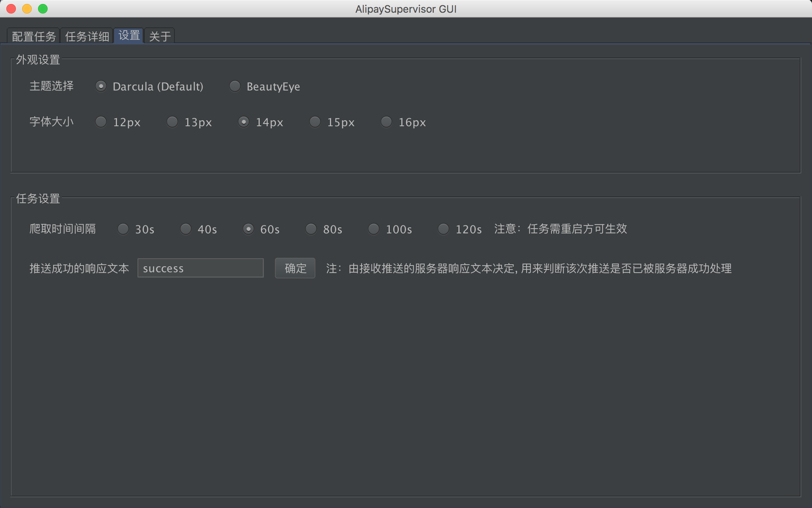Select the BeautyEye theme radio button

pos(235,86)
